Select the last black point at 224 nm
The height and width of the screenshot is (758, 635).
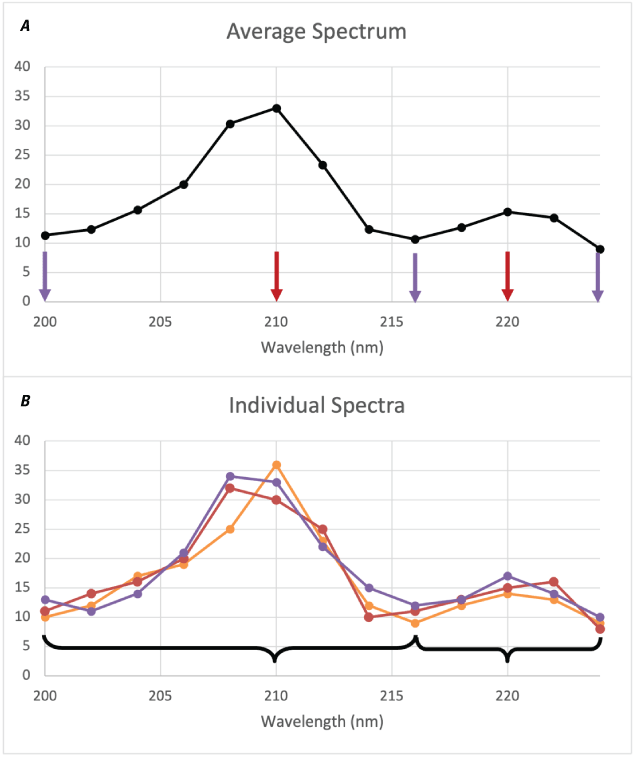[x=599, y=249]
